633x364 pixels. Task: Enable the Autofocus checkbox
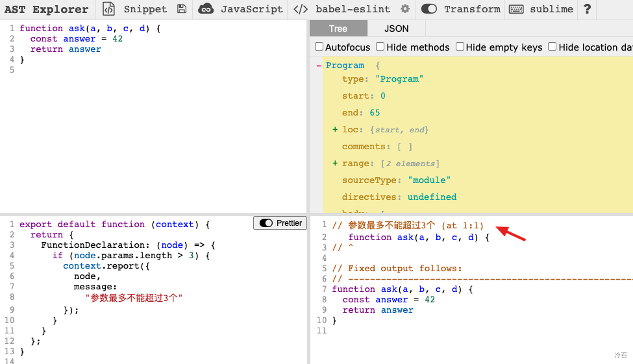click(x=319, y=47)
